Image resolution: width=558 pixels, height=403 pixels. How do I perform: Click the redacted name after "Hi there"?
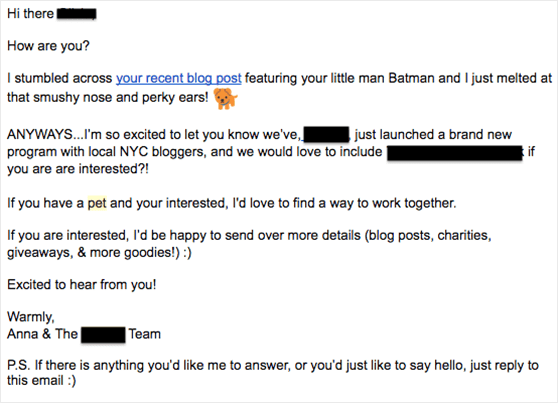pos(77,14)
